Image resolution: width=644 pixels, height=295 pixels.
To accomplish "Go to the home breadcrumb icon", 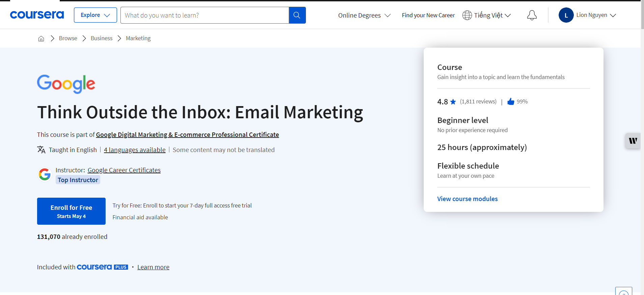I will pos(41,39).
